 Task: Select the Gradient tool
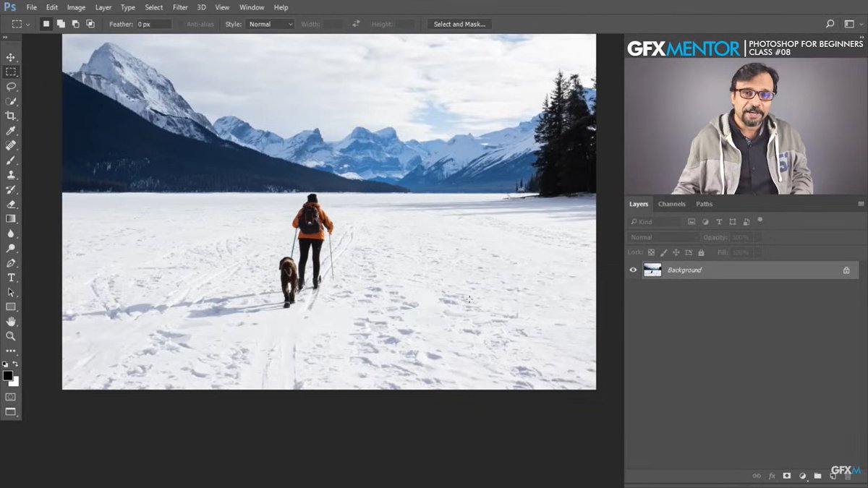pos(11,218)
